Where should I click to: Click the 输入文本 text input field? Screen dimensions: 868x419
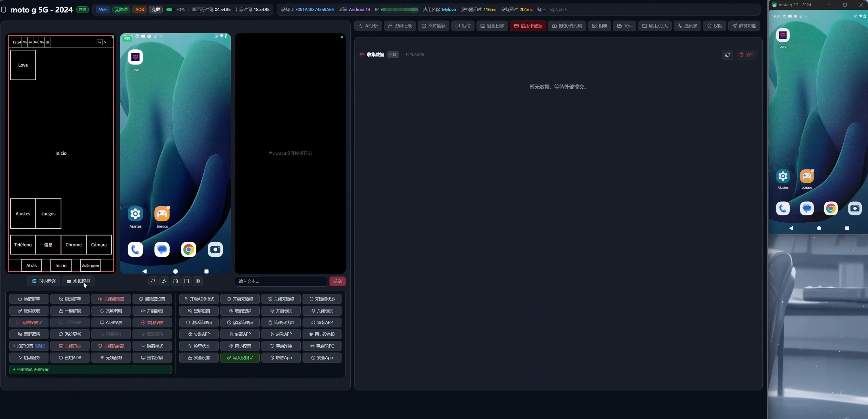tap(281, 281)
